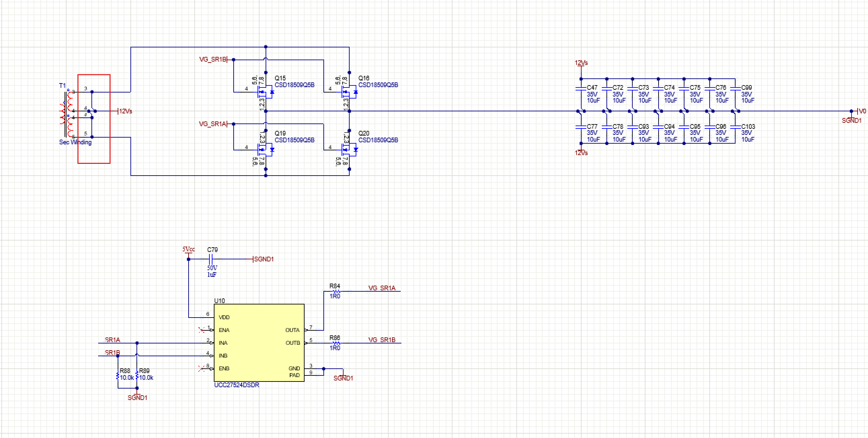
Task: Click the R89 10.0k resistor symbol
Action: pyautogui.click(x=137, y=376)
